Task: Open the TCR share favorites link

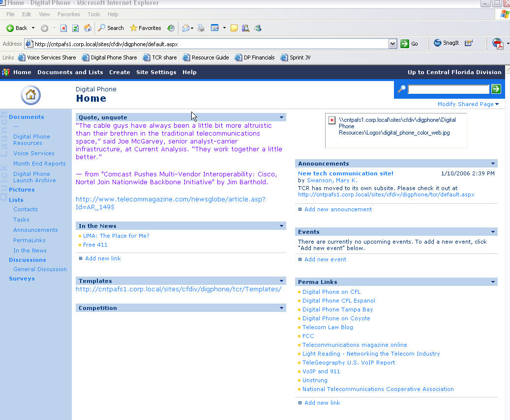Action: tap(160, 57)
